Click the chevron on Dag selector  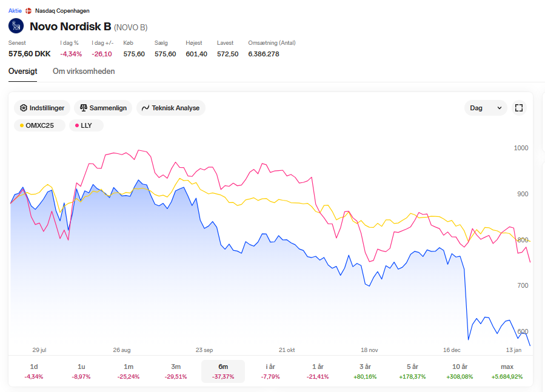point(500,108)
